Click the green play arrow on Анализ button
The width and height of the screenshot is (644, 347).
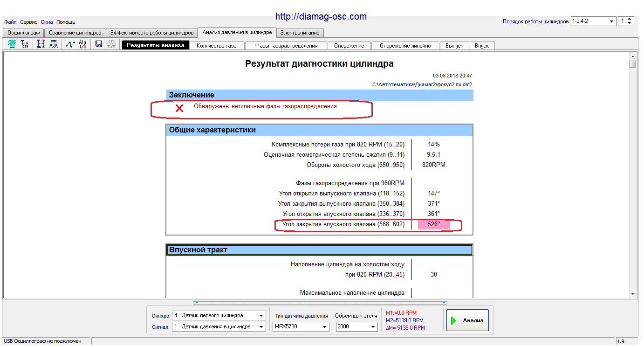point(453,320)
